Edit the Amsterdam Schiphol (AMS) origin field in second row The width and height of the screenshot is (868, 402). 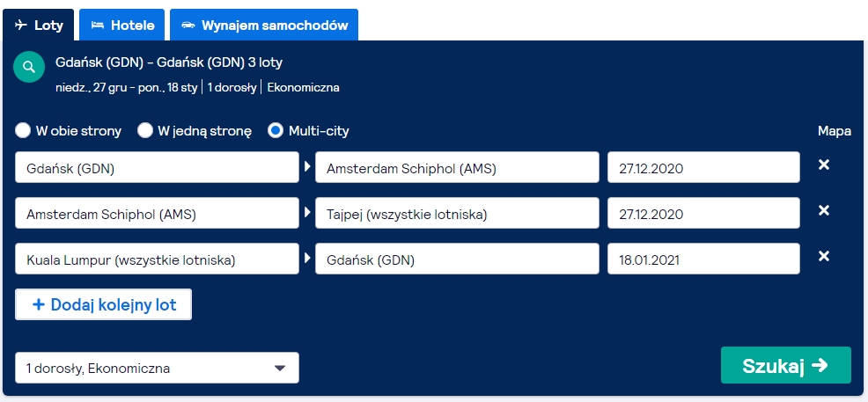coord(158,213)
